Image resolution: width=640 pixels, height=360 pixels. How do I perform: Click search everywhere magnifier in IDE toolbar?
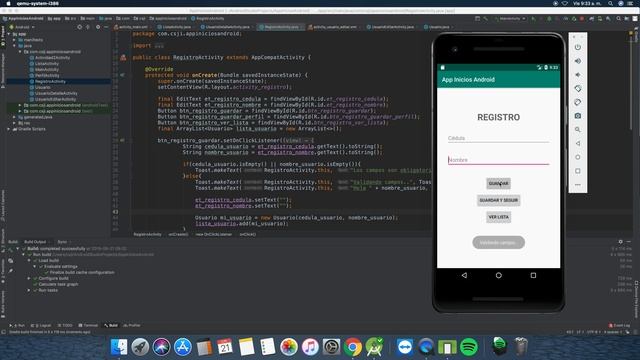tap(618, 18)
